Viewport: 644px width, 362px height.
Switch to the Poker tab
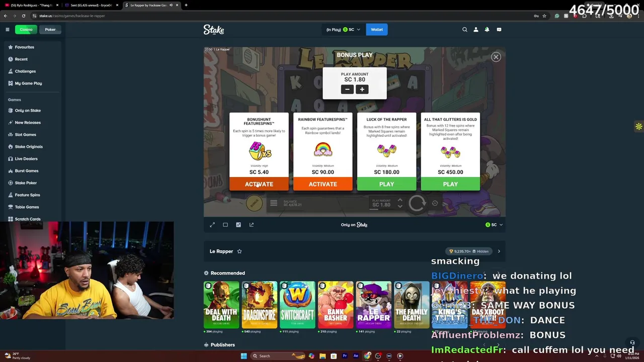coord(50,30)
